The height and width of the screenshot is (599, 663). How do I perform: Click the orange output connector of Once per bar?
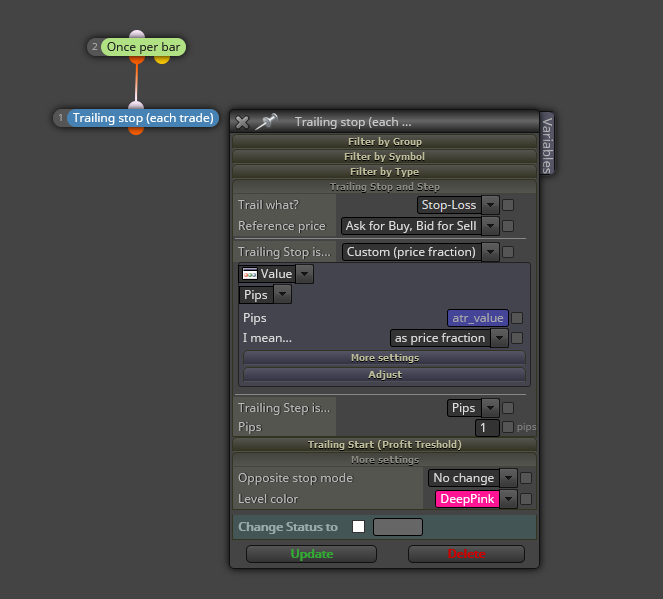click(x=137, y=60)
